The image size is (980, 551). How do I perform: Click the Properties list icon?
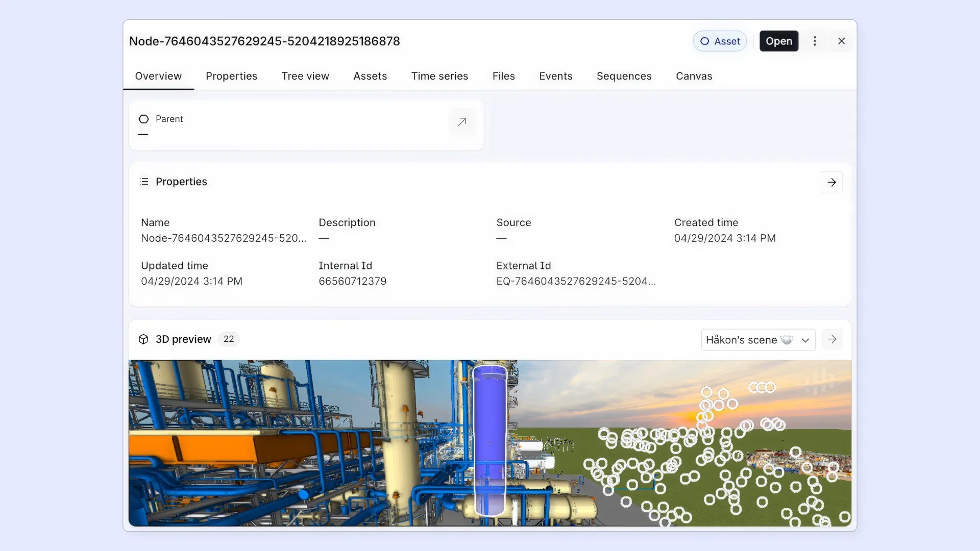point(144,182)
